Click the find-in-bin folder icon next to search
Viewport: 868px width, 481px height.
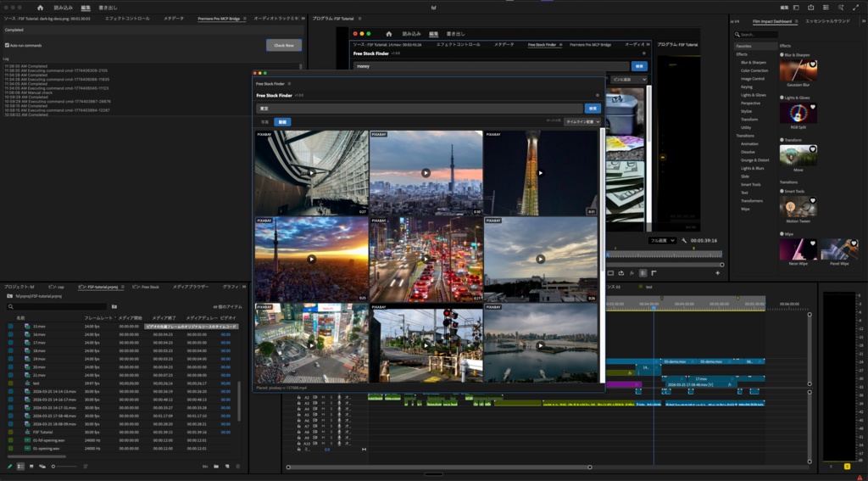(x=114, y=306)
